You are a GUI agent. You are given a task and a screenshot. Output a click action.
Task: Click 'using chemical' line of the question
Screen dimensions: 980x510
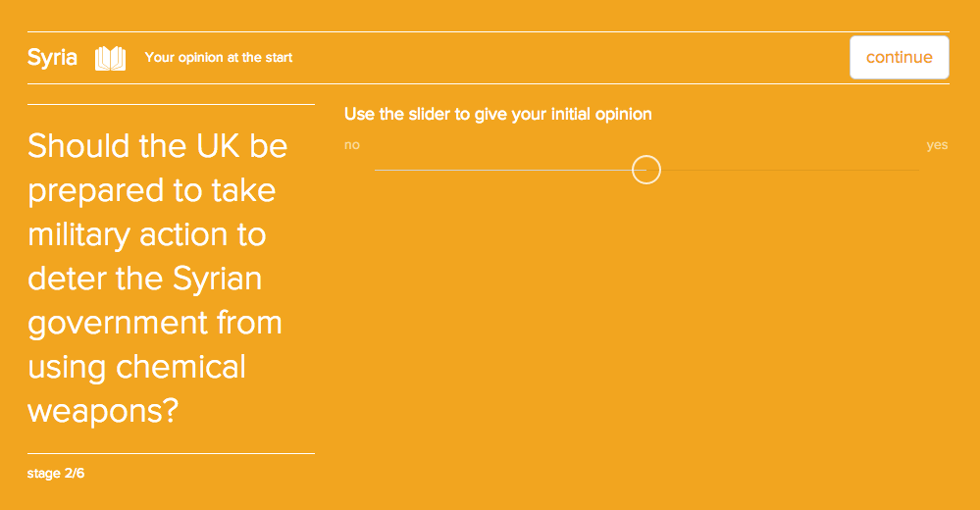[x=137, y=367]
